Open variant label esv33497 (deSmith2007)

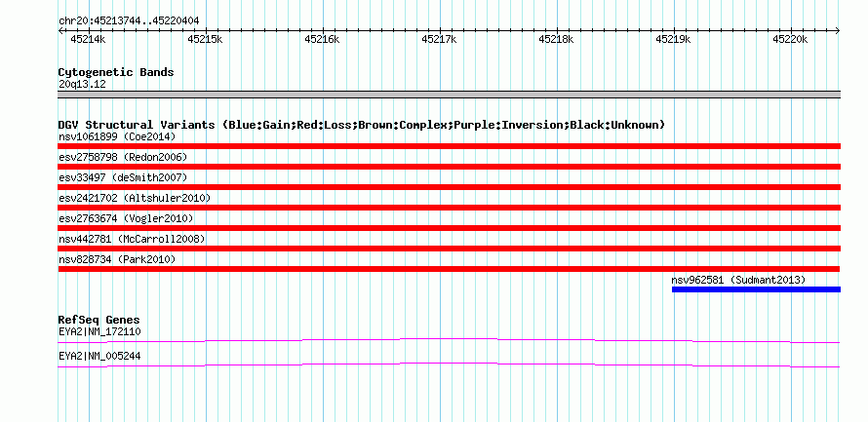123,177
